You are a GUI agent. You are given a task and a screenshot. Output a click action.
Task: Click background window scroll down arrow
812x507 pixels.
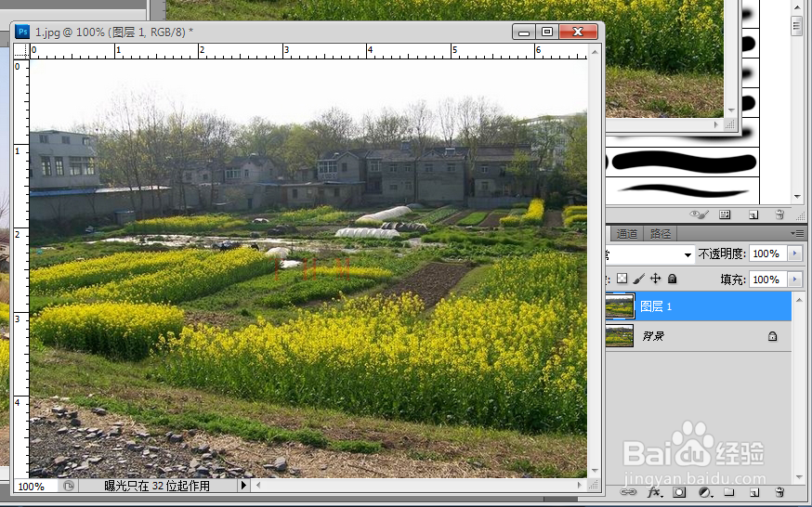click(730, 110)
